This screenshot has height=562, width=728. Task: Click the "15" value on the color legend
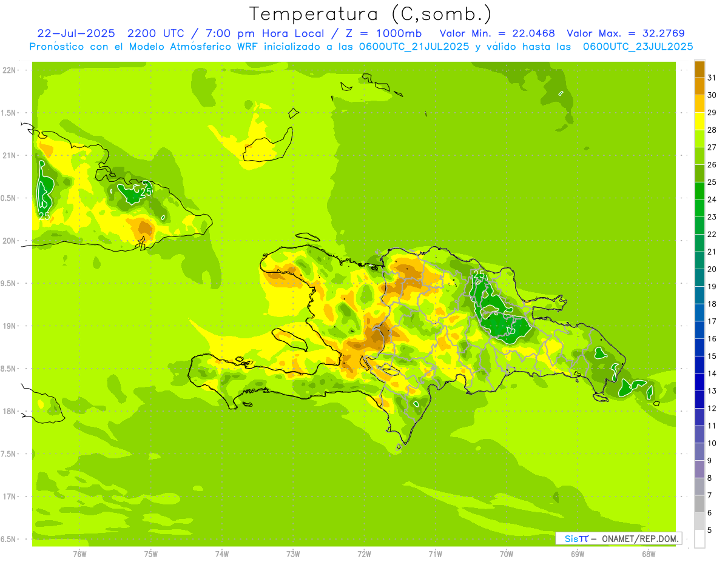tap(712, 356)
